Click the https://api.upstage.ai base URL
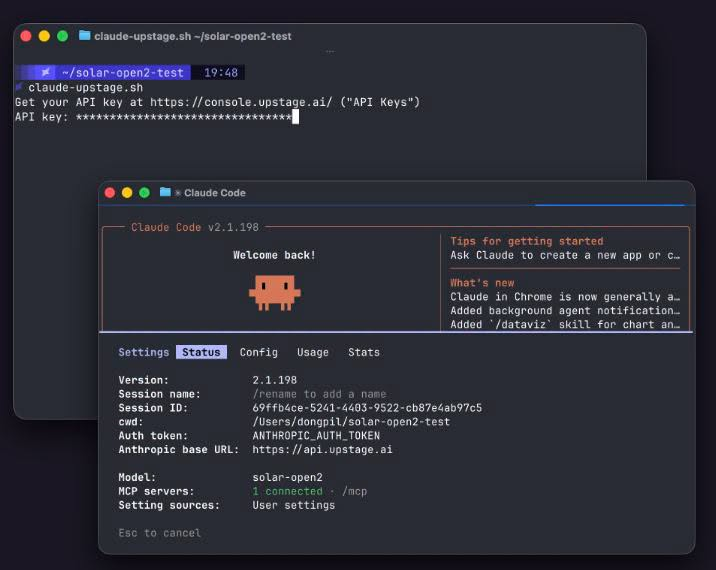 pyautogui.click(x=322, y=449)
